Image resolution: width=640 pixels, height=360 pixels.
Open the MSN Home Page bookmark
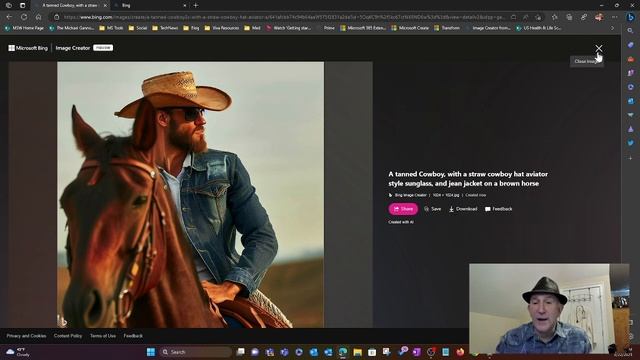[24, 28]
